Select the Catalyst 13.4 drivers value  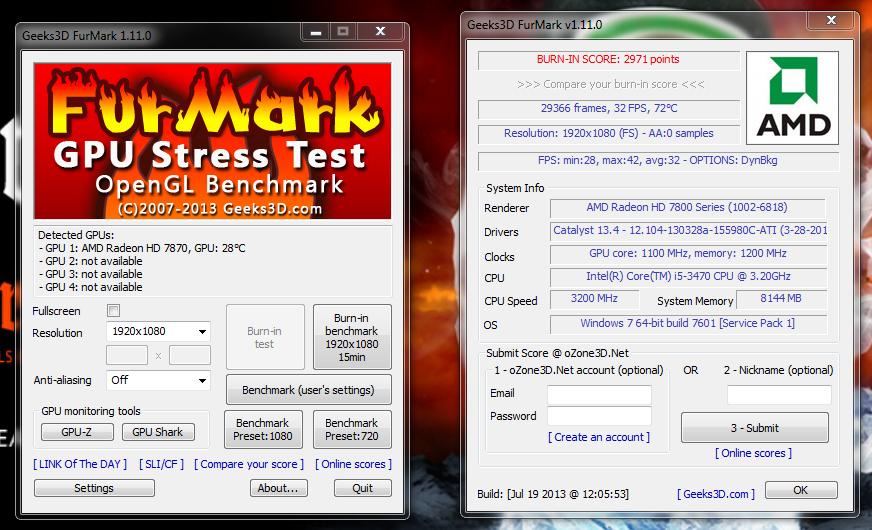click(688, 230)
